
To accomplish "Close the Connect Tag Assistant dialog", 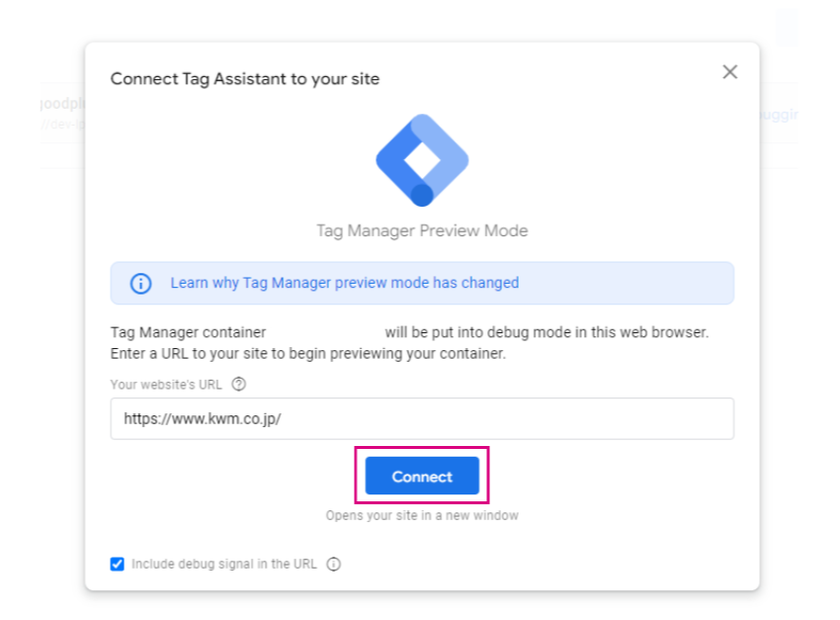I will (x=729, y=72).
